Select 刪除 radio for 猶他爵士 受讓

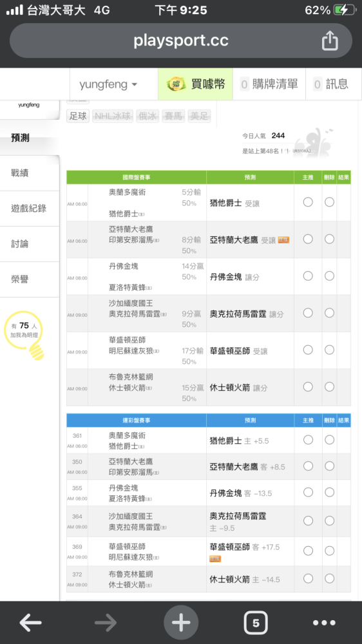pos(329,202)
